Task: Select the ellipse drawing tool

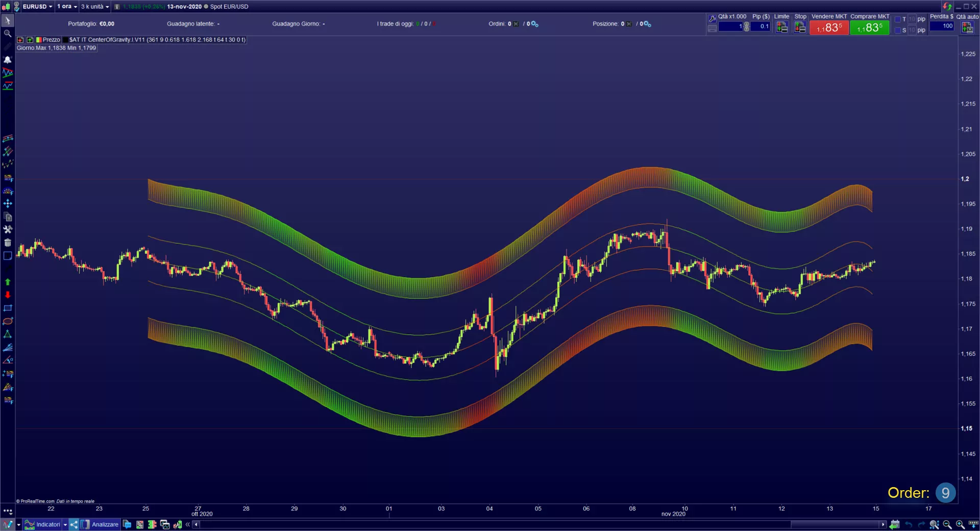Action: click(x=8, y=321)
